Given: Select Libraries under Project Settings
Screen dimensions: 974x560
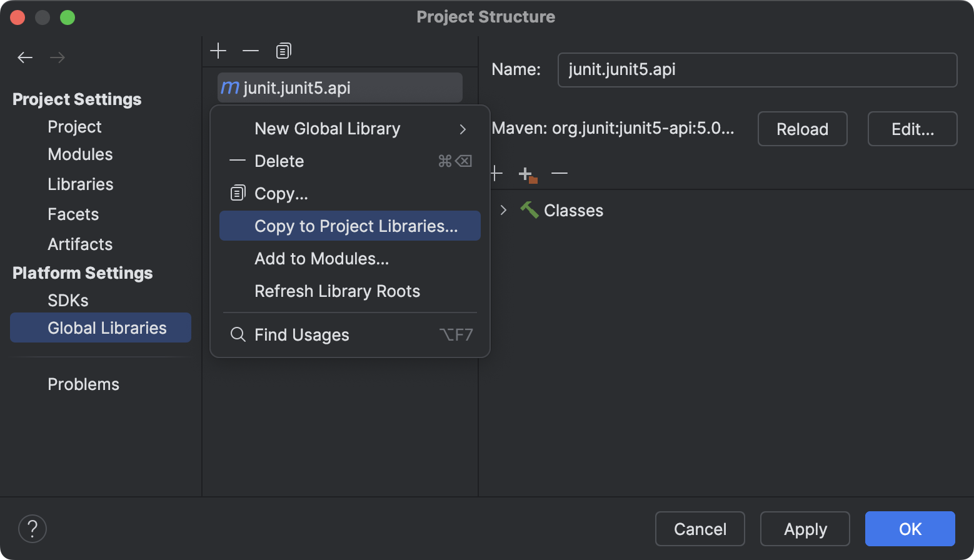Looking at the screenshot, I should pyautogui.click(x=80, y=184).
